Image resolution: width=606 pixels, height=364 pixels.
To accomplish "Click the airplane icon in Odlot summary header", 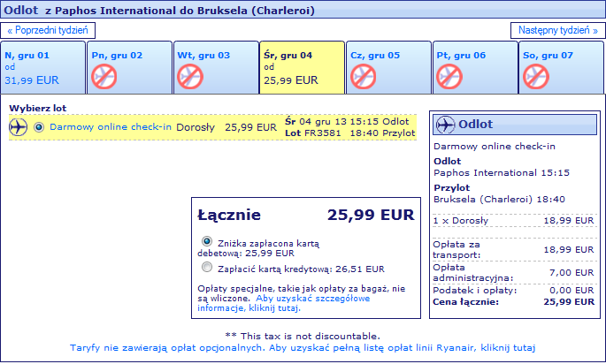I will click(x=445, y=125).
